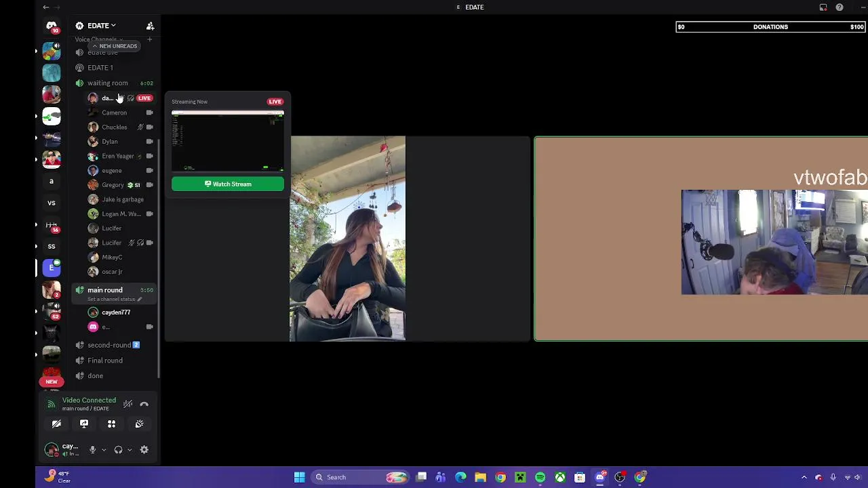Open File Explorer from the taskbar
The width and height of the screenshot is (868, 488).
480,477
